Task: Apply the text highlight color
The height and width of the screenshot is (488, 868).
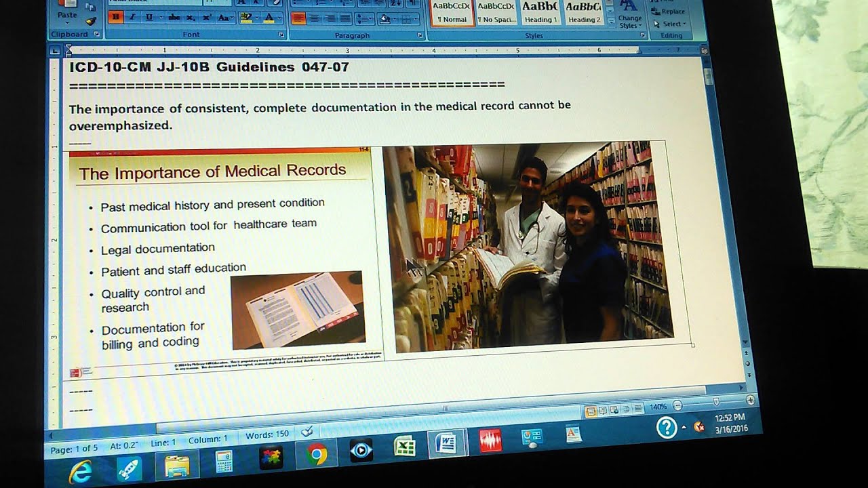Action: [x=245, y=18]
